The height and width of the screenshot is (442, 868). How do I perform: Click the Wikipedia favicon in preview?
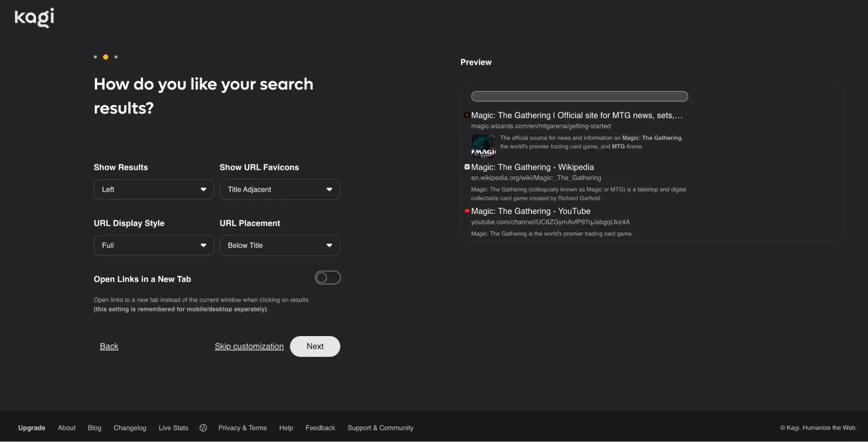467,167
